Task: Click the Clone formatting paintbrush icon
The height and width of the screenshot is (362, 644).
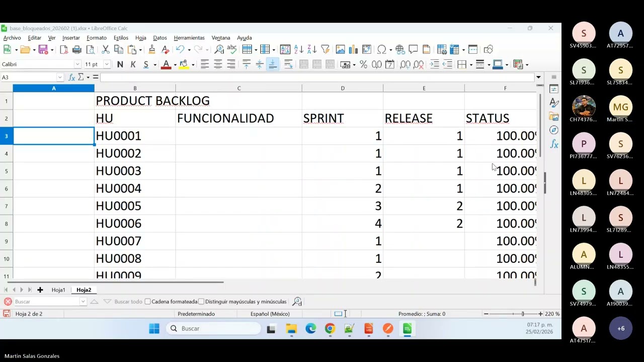Action: click(x=152, y=49)
